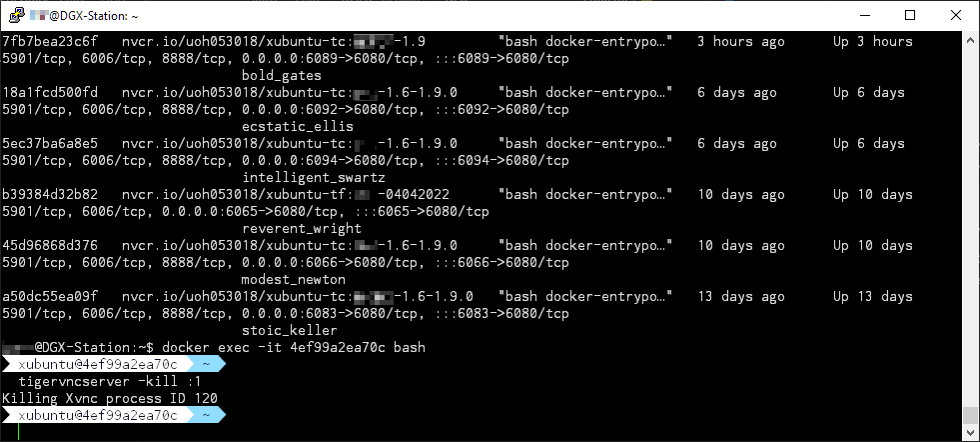This screenshot has height=442, width=980.
Task: Click the stoic_keller container name
Action: 290,331
